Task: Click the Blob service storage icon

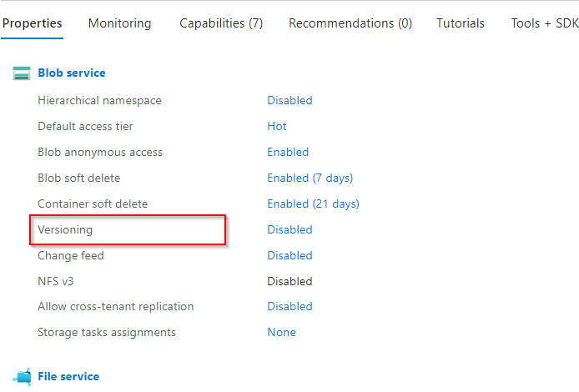Action: pos(22,73)
